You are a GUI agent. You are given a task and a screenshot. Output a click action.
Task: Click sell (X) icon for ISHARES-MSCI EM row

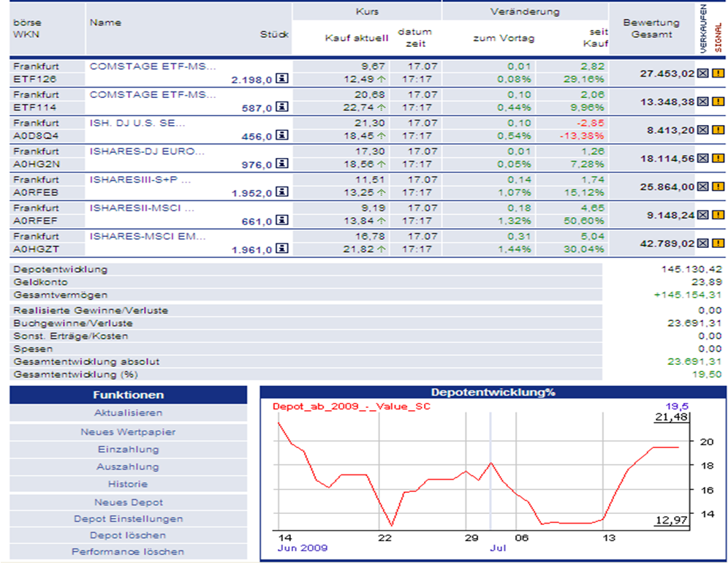click(702, 243)
